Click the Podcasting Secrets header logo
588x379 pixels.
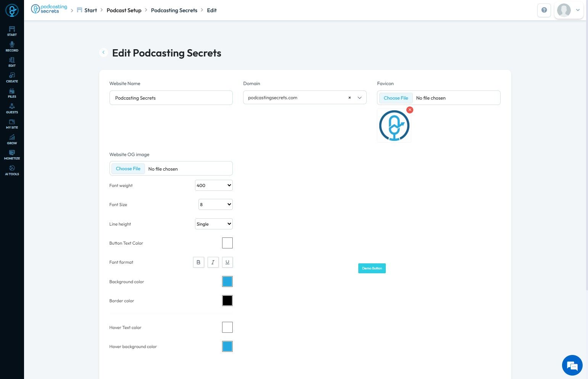(49, 9)
